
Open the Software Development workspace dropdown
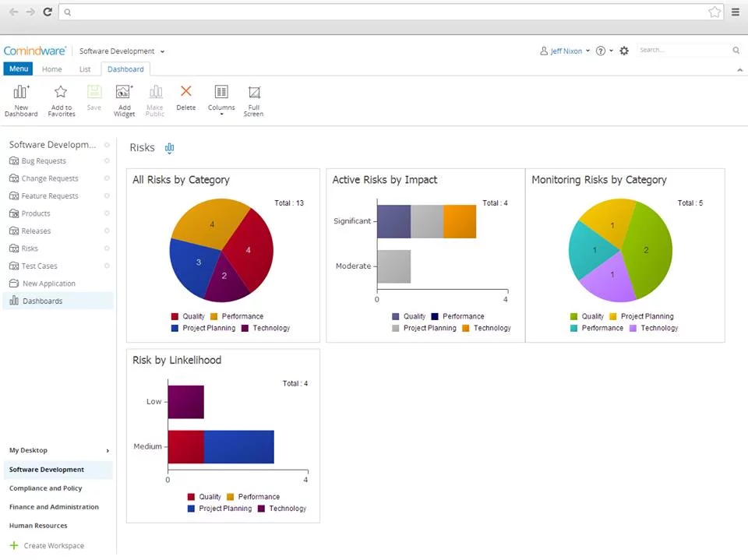tap(122, 51)
